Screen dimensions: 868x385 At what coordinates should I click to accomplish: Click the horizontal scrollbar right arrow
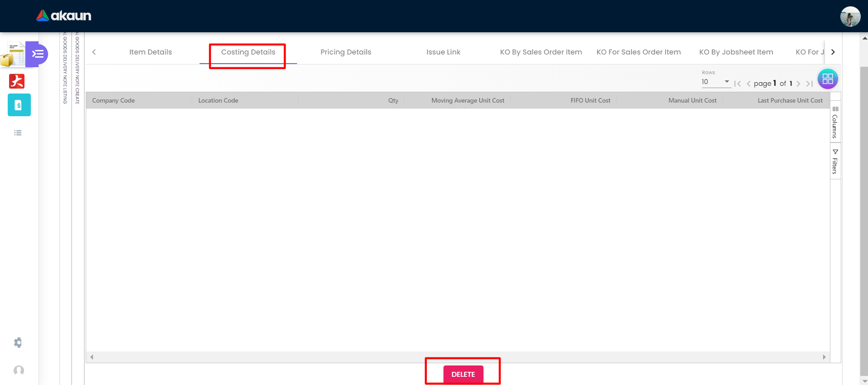pos(824,357)
